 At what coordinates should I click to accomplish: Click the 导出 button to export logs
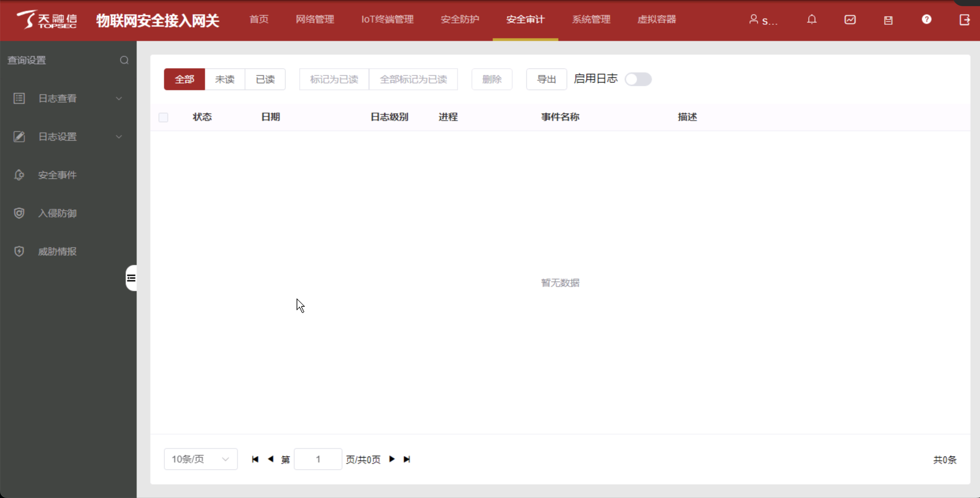point(546,79)
